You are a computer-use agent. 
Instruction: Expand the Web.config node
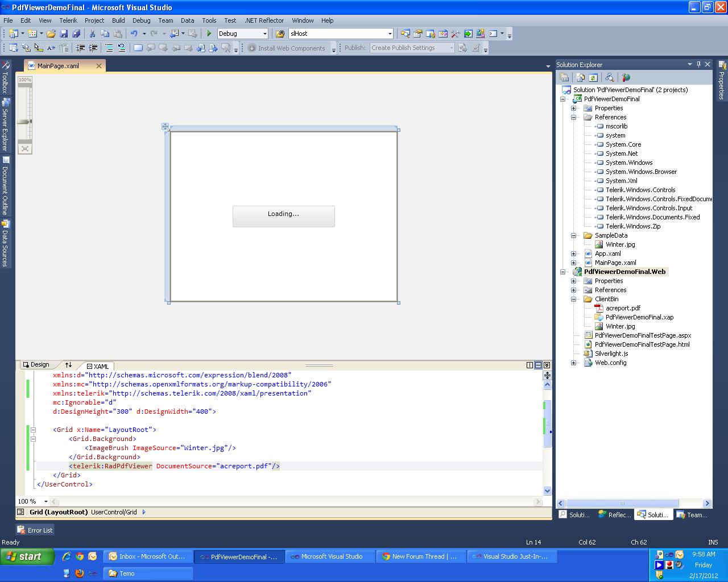click(x=573, y=363)
